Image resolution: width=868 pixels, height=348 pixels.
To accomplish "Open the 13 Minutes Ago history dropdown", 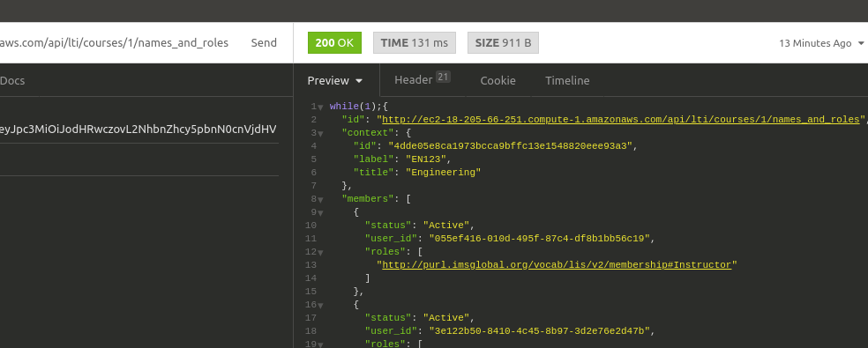I will click(x=821, y=43).
